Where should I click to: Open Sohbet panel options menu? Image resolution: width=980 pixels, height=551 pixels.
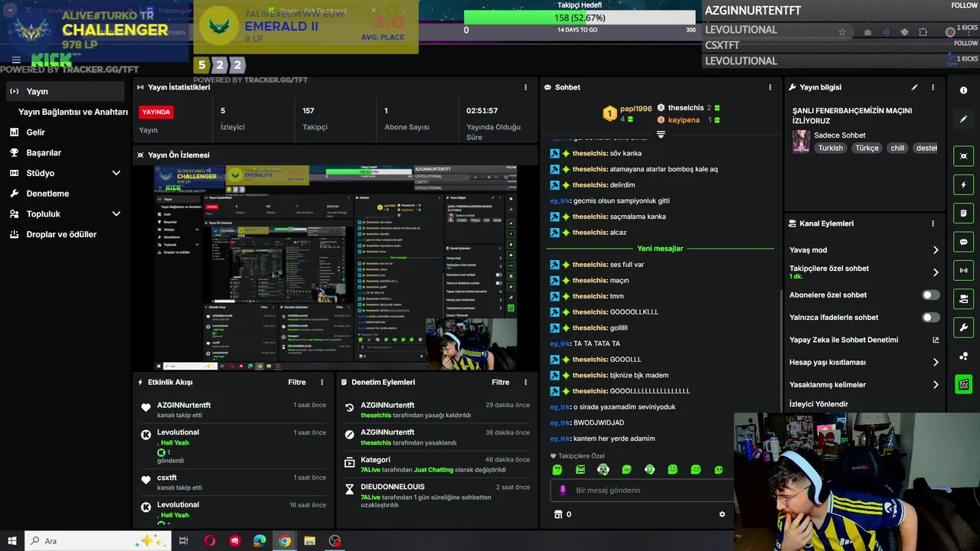pos(769,87)
